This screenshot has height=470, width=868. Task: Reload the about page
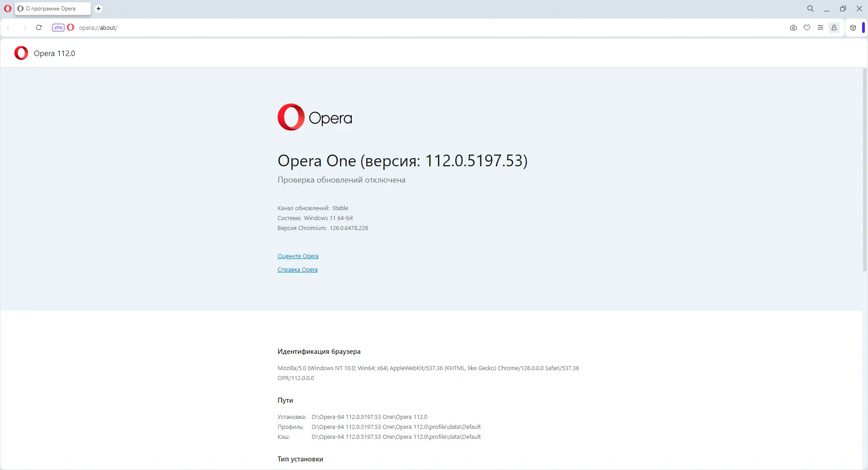(x=39, y=28)
